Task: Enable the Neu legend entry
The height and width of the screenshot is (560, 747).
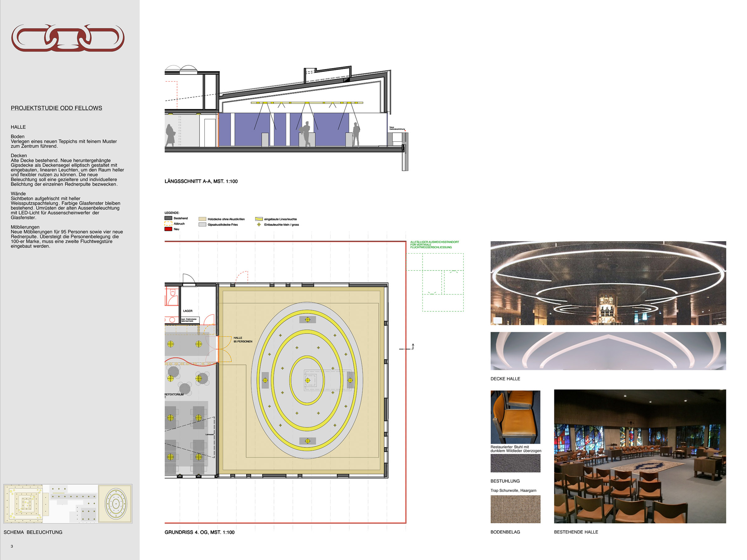Action: (168, 229)
